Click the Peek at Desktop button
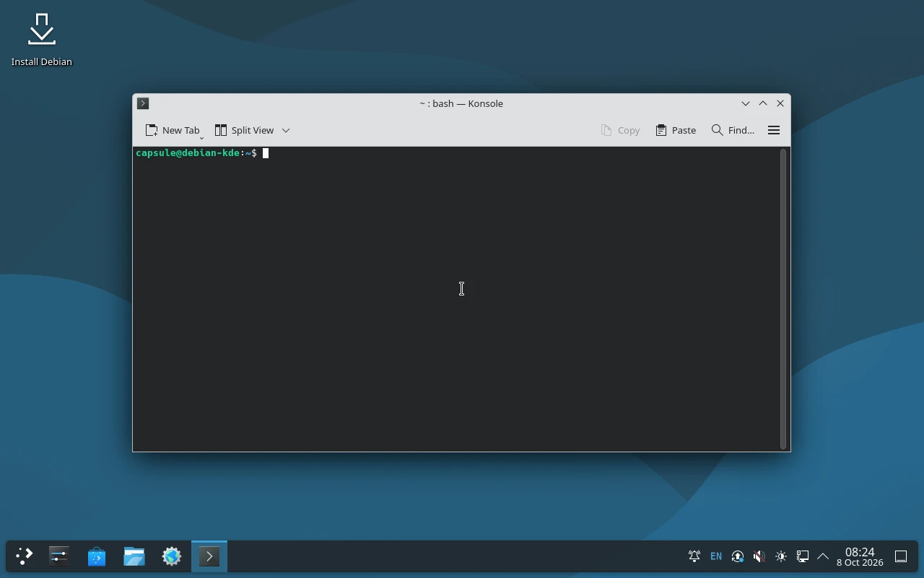Viewport: 924px width, 578px height. coord(901,556)
